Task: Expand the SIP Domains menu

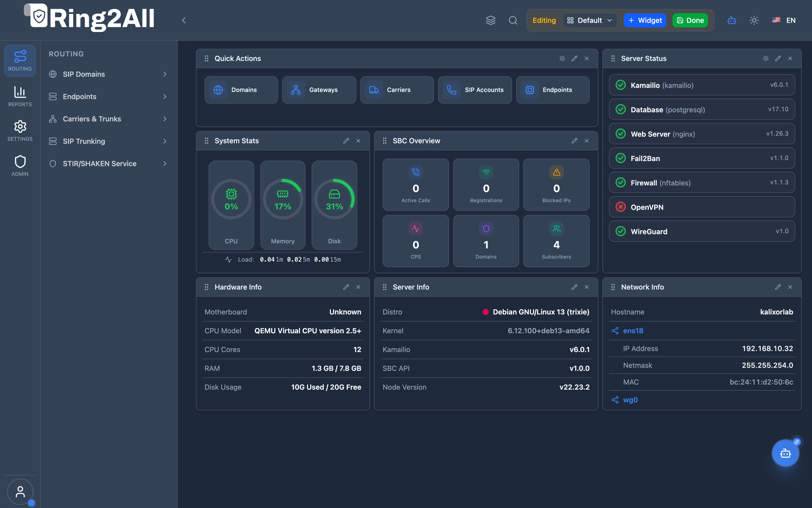Action: pos(108,74)
